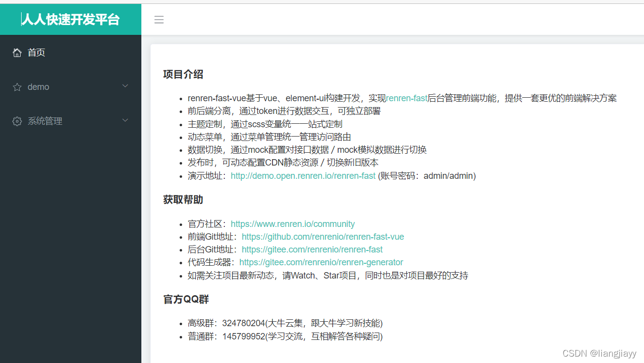
Task: Expand the demo submenu chevron
Action: click(125, 86)
